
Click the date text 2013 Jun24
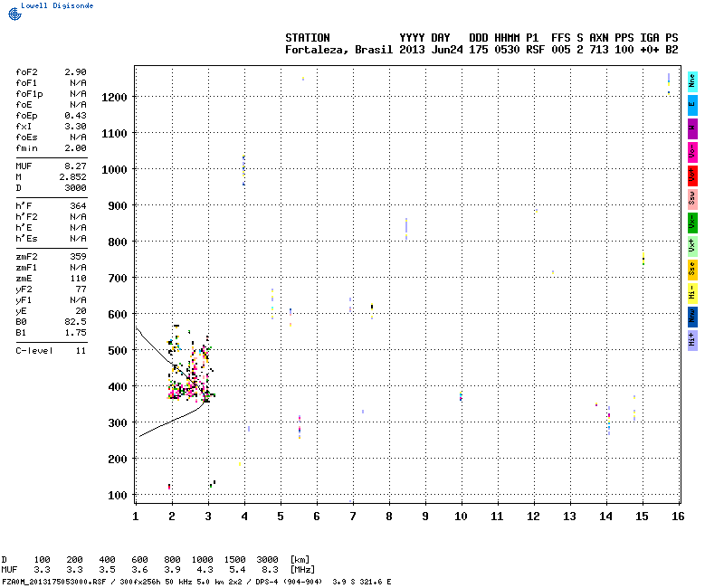pyautogui.click(x=431, y=50)
